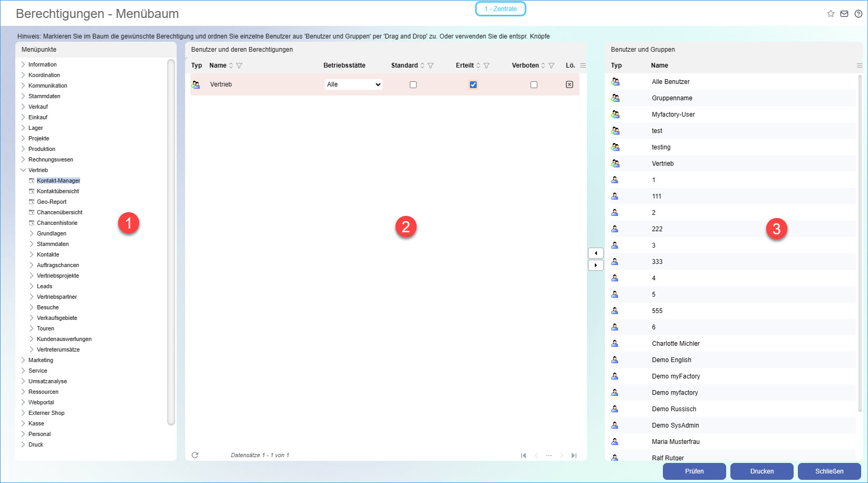Click left arrow to assign user
Screen dimensions: 868x483
[x=596, y=253]
